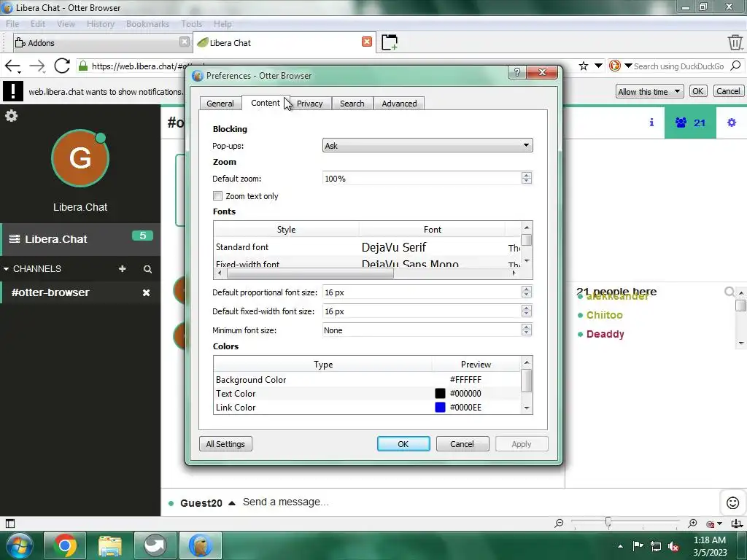Open the Tools menu
Screen dimensions: 747x560
click(x=192, y=24)
